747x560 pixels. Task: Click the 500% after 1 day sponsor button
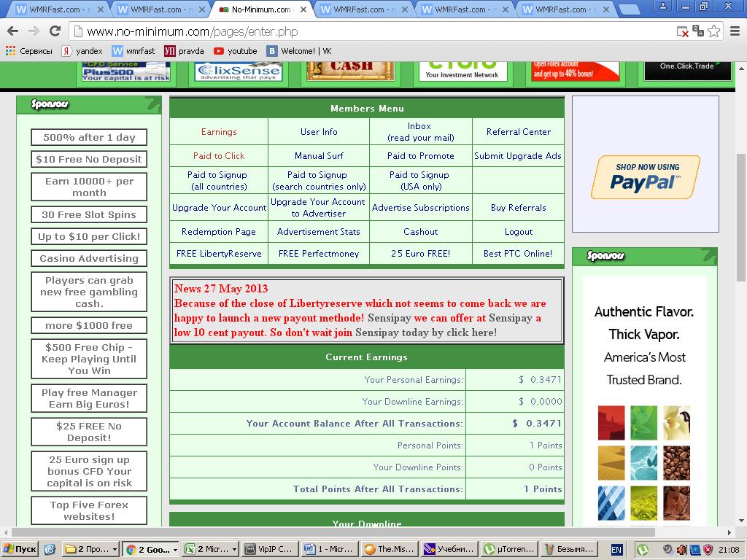(89, 137)
